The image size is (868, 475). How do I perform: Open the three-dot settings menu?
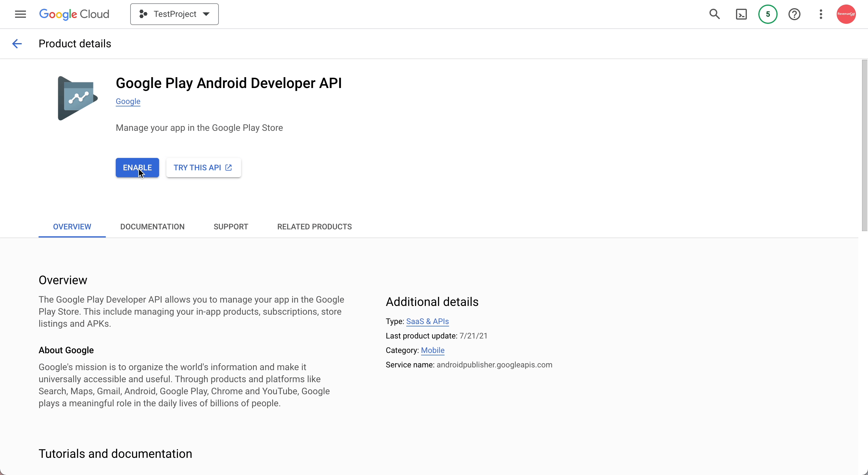coord(821,14)
